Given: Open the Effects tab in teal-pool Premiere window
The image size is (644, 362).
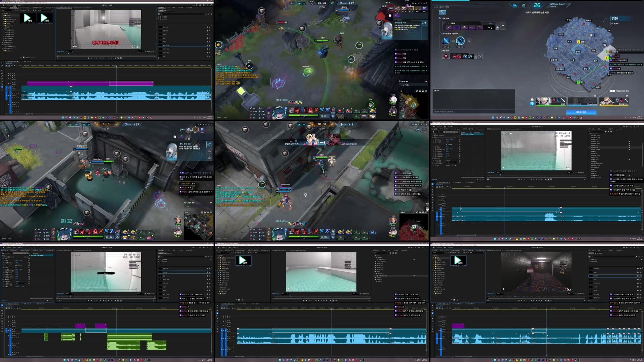Looking at the screenshot, I should (x=384, y=250).
